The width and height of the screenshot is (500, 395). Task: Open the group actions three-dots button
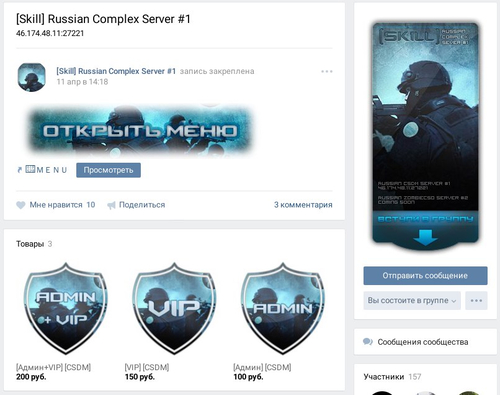point(476,300)
